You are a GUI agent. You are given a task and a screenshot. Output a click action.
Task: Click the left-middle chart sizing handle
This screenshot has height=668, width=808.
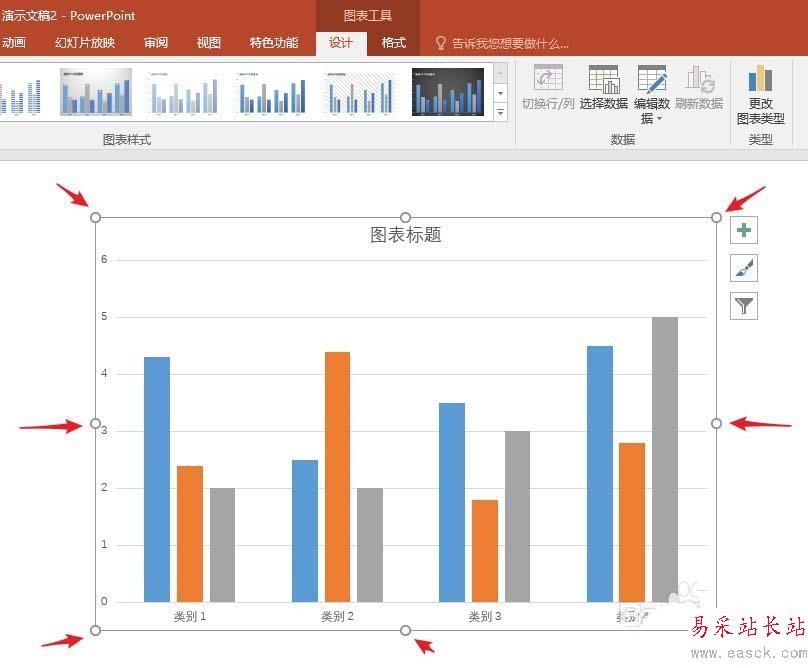coord(95,424)
